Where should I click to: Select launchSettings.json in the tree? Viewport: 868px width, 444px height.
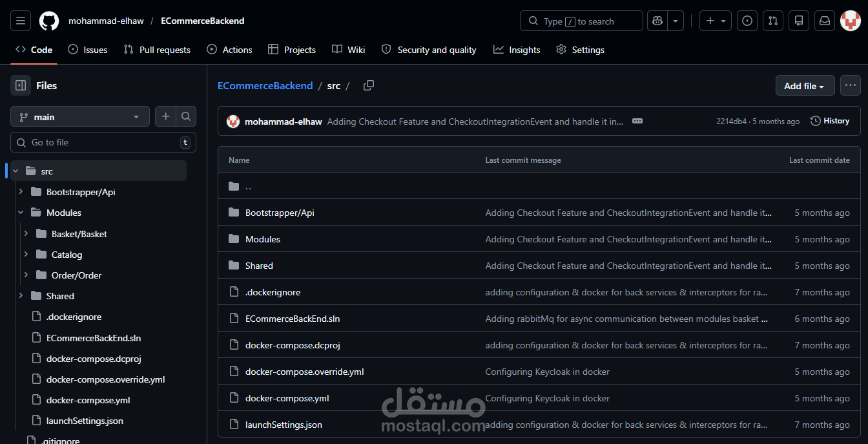(x=85, y=421)
